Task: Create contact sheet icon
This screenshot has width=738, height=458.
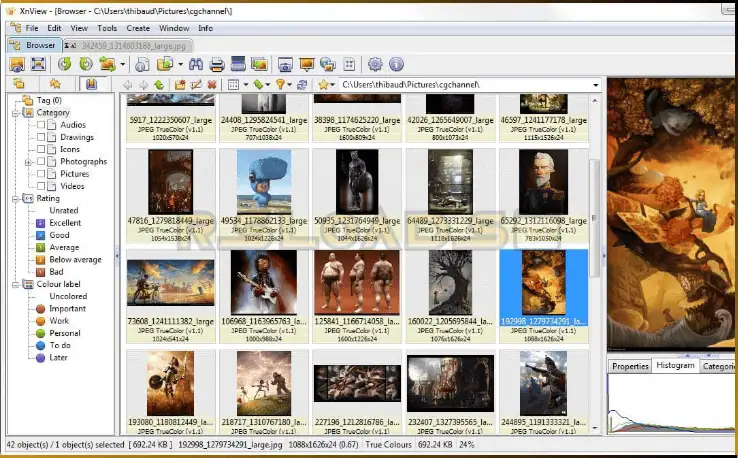Action: [x=349, y=64]
